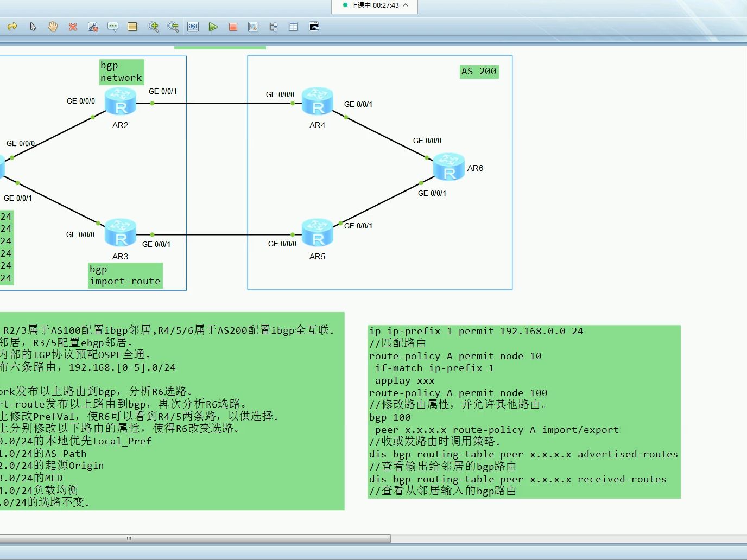Click the AR3 device name label
747x560 pixels.
[x=121, y=257]
